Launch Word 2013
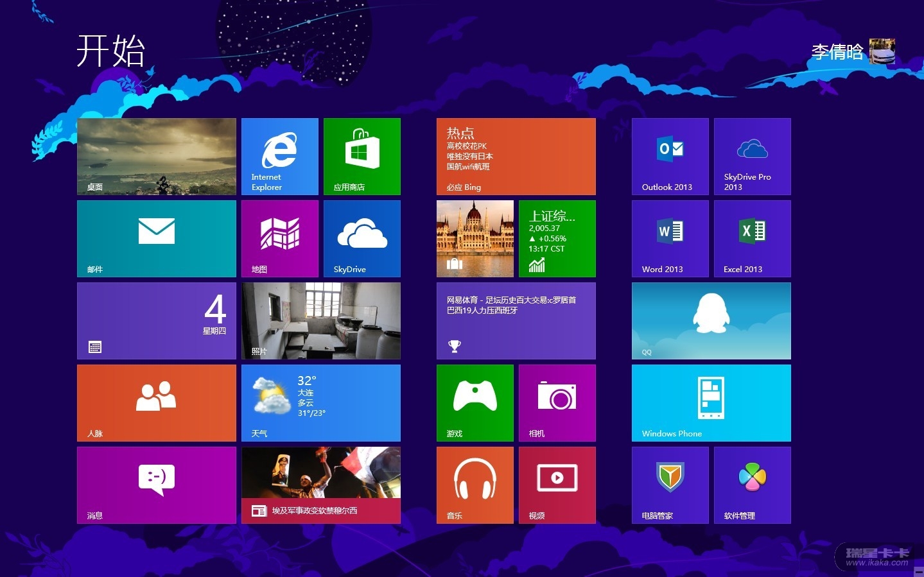This screenshot has height=577, width=924. (670, 239)
